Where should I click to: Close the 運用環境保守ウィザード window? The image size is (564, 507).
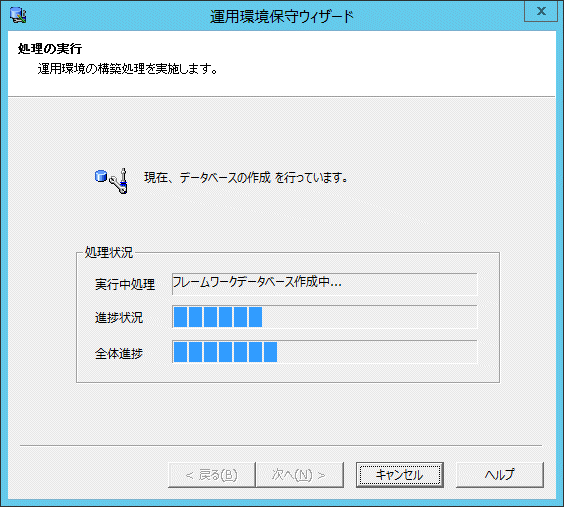coord(541,11)
